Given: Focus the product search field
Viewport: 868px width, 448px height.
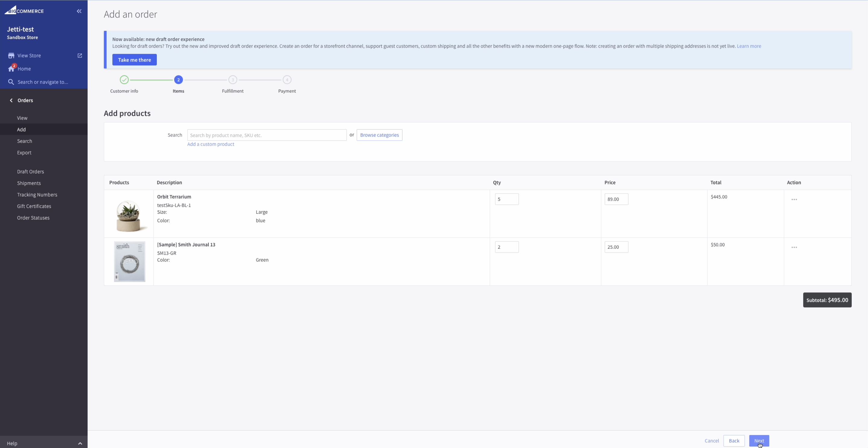Looking at the screenshot, I should [267, 135].
